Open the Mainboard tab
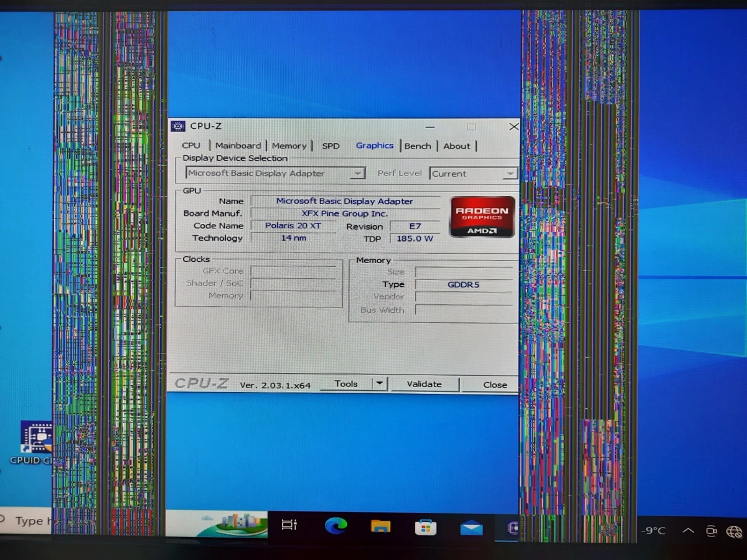This screenshot has width=747, height=560. click(238, 146)
